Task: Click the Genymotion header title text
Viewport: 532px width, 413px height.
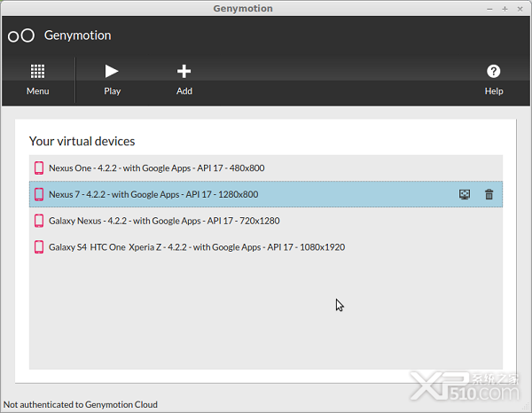Action: click(x=77, y=35)
